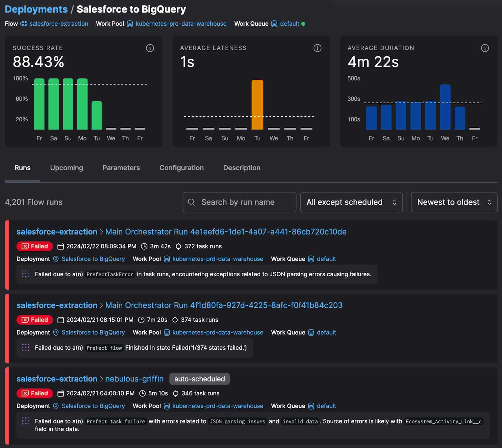502x448 pixels.
Task: Click the deployment pin icon on first run
Action: [56, 259]
